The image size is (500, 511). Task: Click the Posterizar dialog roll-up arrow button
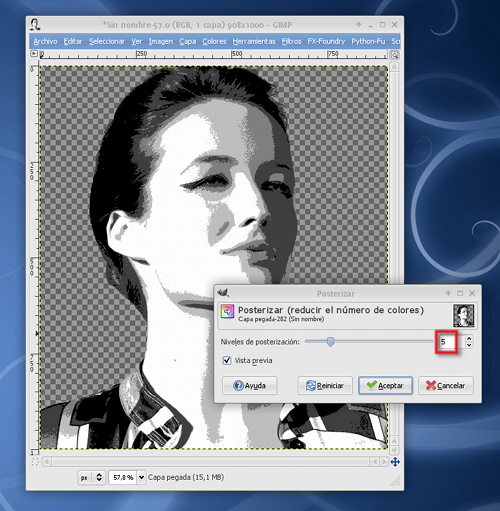tap(448, 293)
